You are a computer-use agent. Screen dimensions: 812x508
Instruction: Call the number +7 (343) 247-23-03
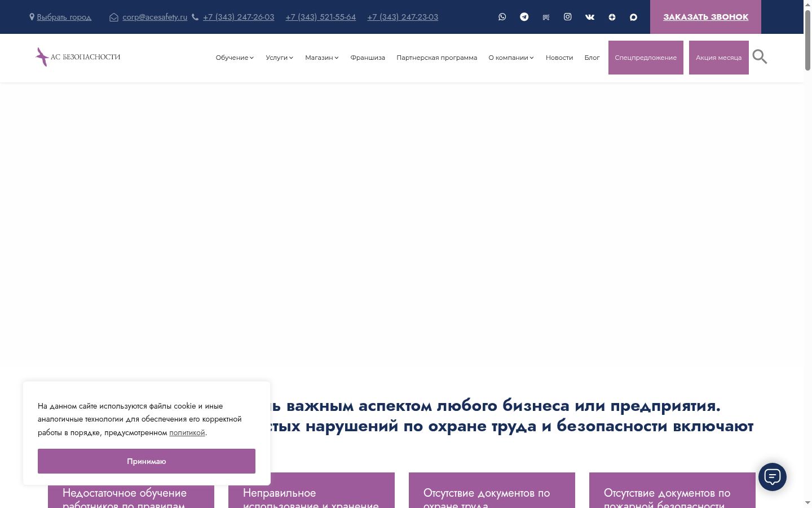point(403,17)
